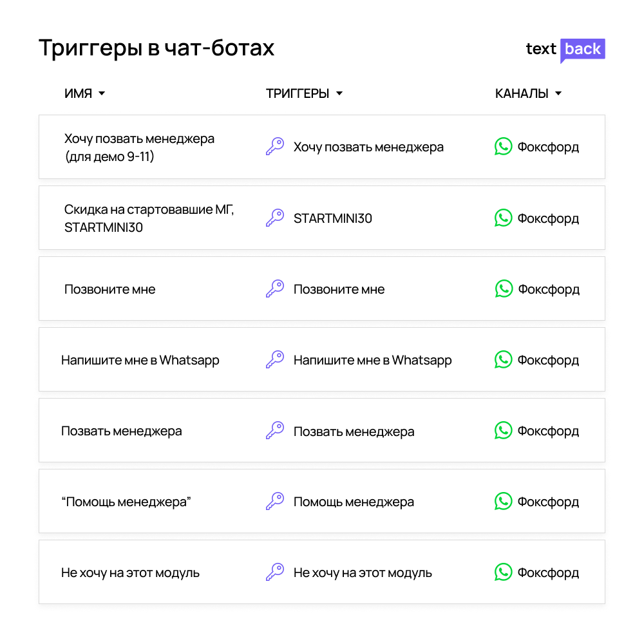This screenshot has height=644, width=644.
Task: Expand the ТРИГГЕРЫ column dropdown arrow
Action: 339,93
